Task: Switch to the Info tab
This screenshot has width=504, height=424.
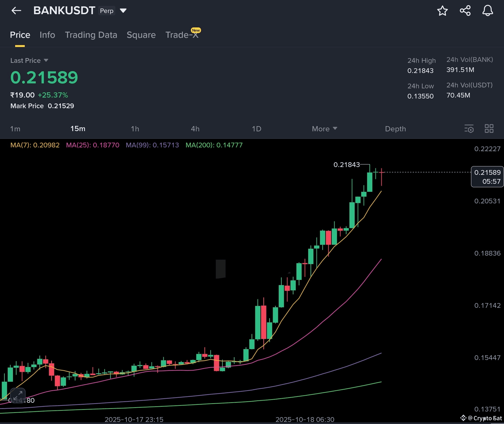Action: point(47,35)
